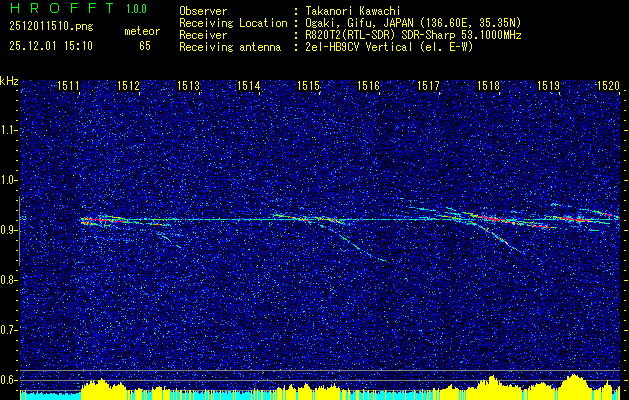Click the 1511 time marker
Screen dimensions: 629x400
tap(68, 85)
